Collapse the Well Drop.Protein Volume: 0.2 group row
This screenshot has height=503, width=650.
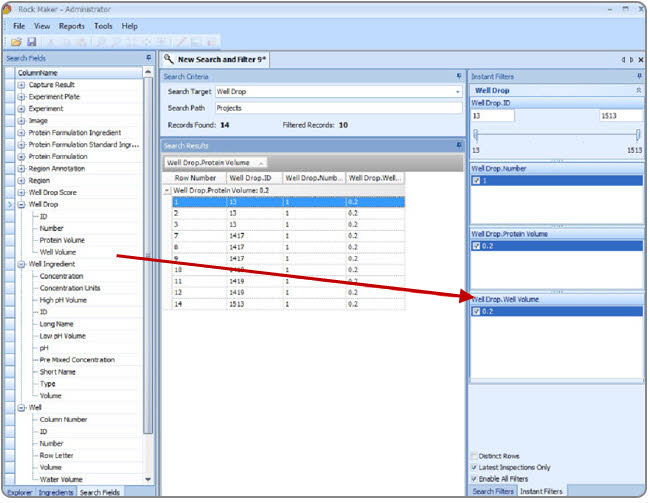tap(167, 190)
